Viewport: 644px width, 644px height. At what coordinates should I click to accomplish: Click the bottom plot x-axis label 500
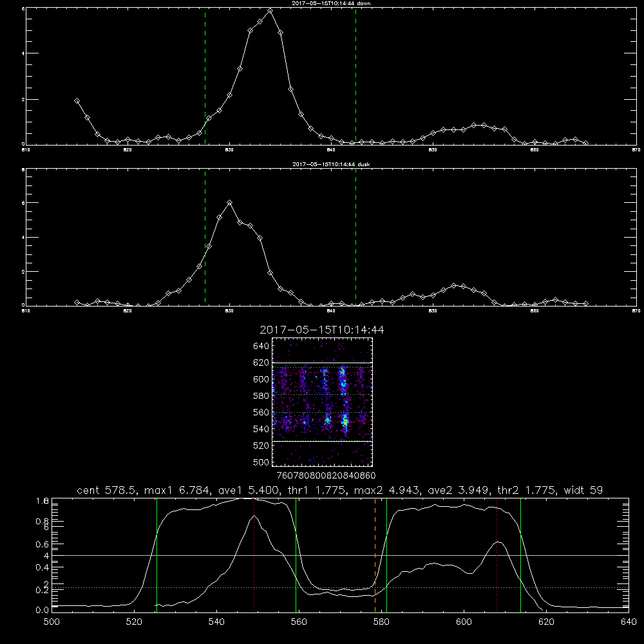pos(52,622)
